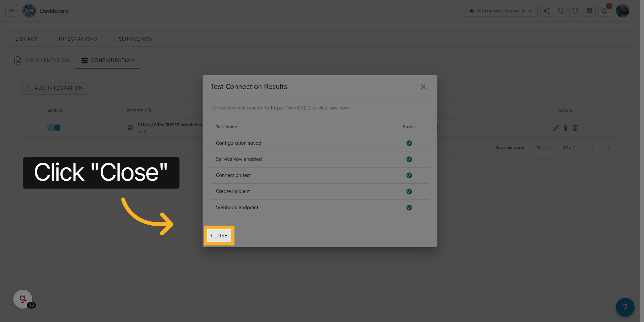Click the Add Integration button
The width and height of the screenshot is (644, 322).
(x=55, y=88)
